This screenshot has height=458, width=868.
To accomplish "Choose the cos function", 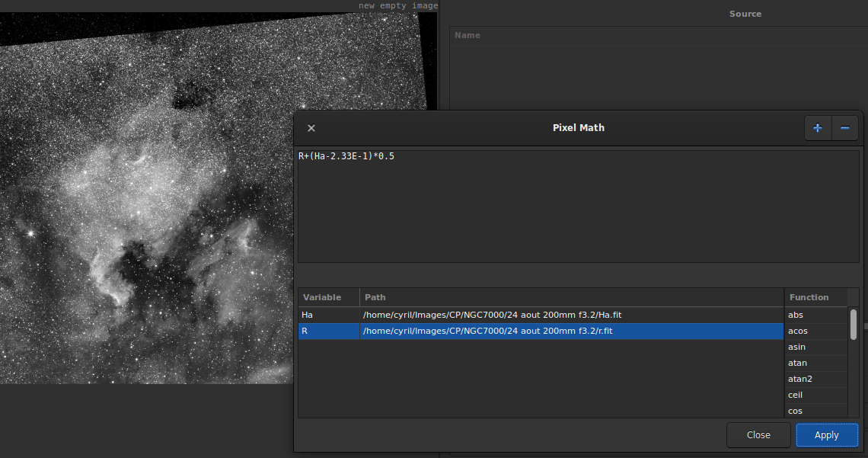I will [x=816, y=411].
